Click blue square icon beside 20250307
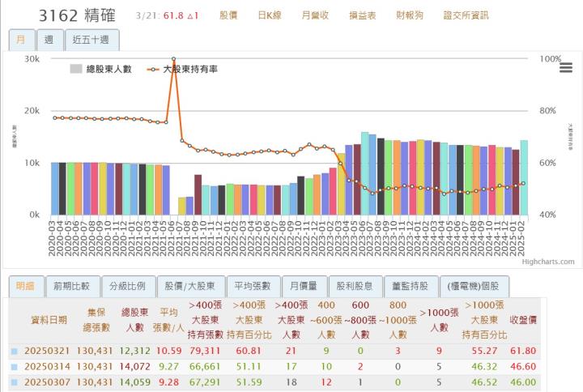 tap(15, 382)
